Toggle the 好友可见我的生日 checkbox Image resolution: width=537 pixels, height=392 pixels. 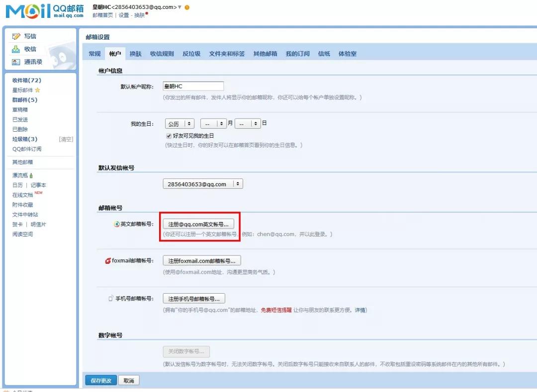(x=169, y=136)
